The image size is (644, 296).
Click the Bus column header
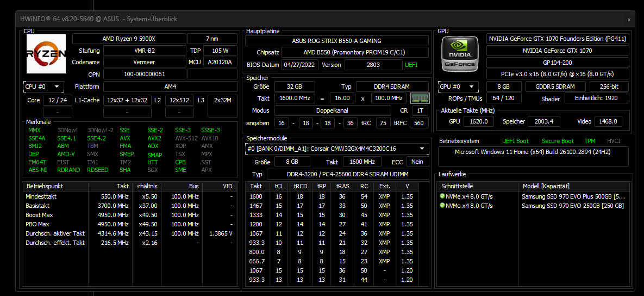[180, 186]
